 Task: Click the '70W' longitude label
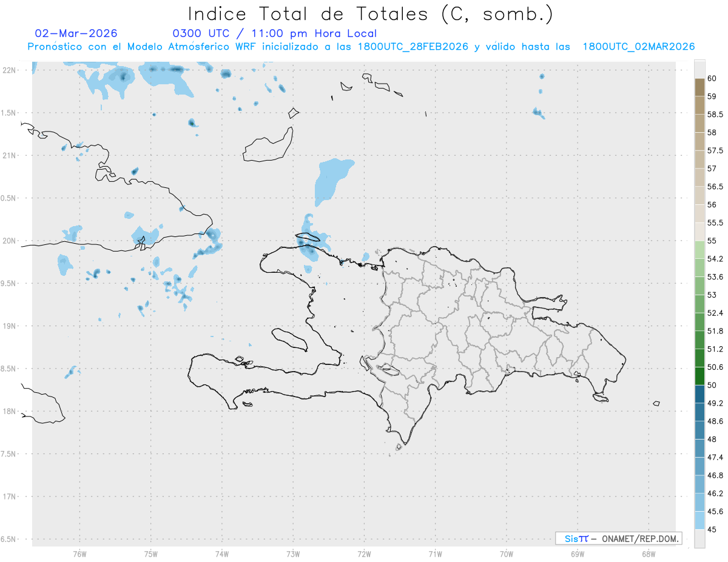click(x=507, y=554)
